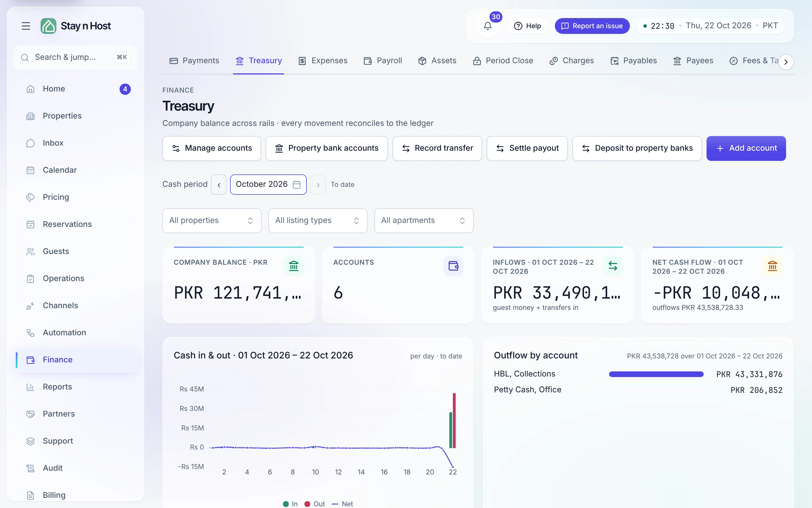812x508 pixels.
Task: Click the HBL, Collections outflow bar
Action: (656, 374)
